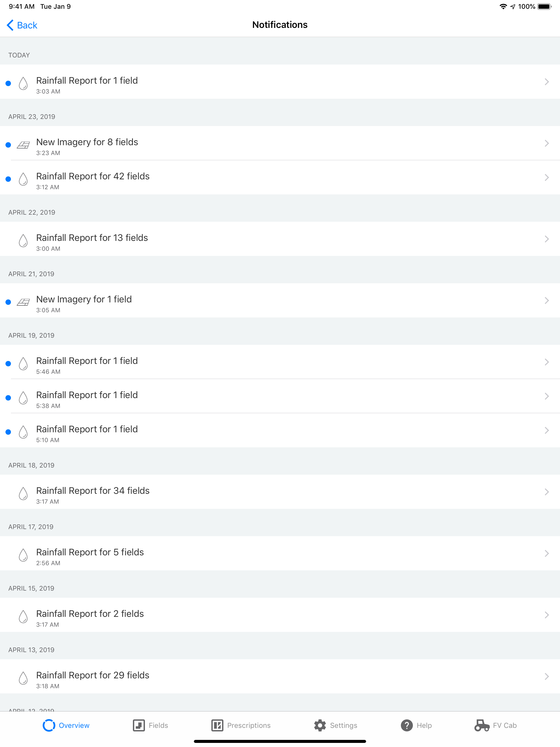Tap the Help question mark icon
560x747 pixels.
(407, 725)
